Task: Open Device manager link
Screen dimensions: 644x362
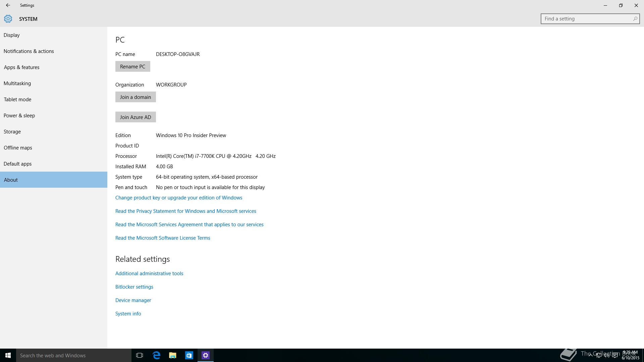Action: 133,300
